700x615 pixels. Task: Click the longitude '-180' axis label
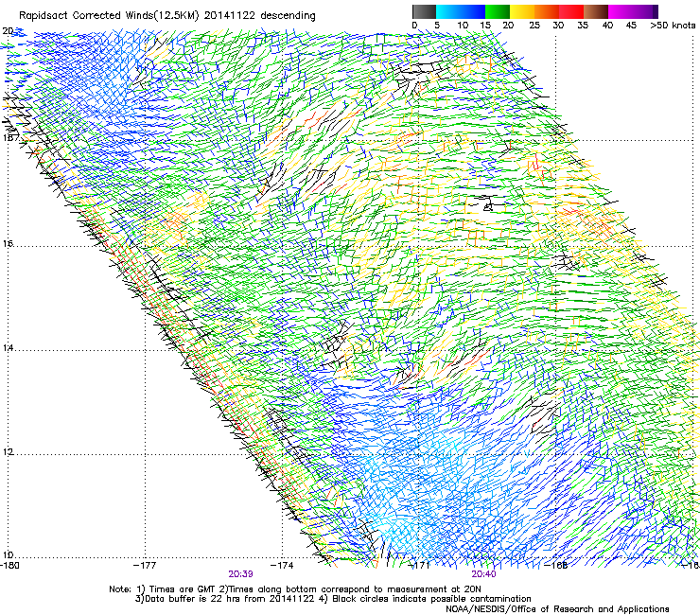pyautogui.click(x=9, y=566)
